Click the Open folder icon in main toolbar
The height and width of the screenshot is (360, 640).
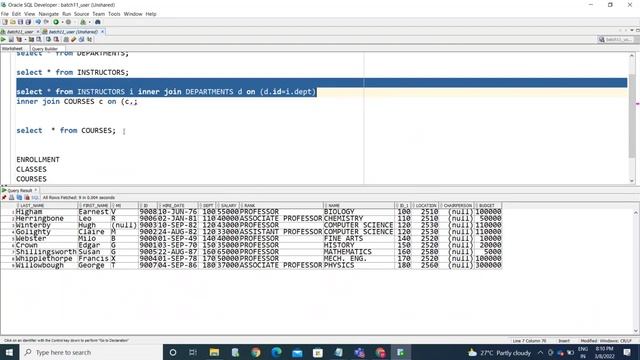point(13,22)
